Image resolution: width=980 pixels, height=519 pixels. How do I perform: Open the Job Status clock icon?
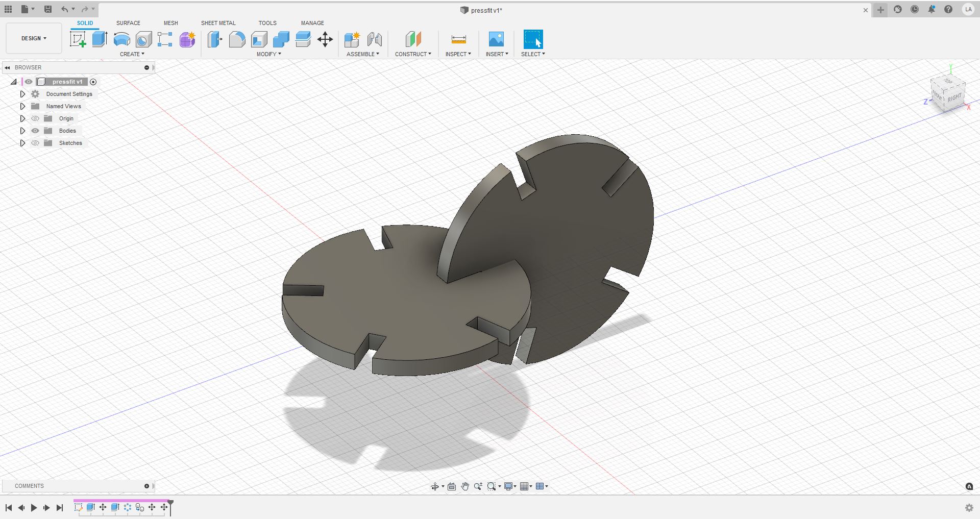coord(915,9)
